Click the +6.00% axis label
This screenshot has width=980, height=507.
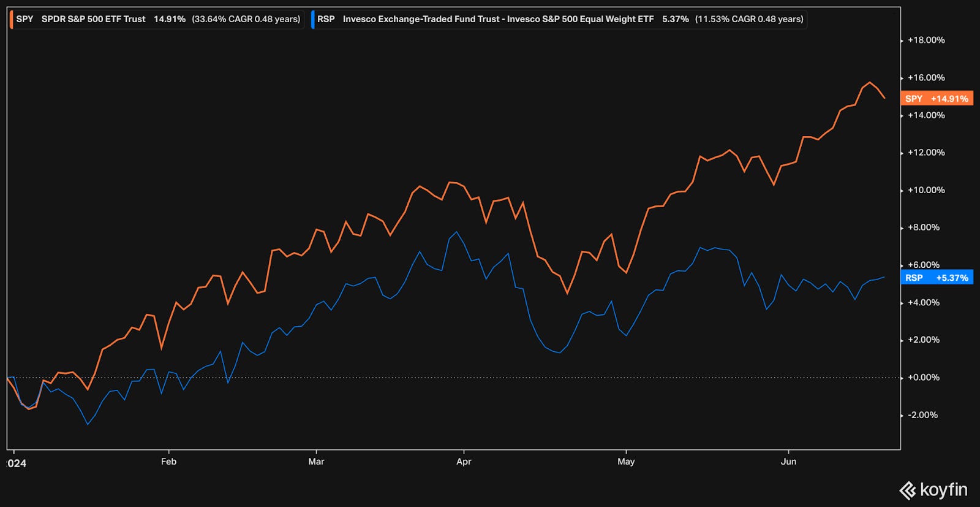coord(924,264)
